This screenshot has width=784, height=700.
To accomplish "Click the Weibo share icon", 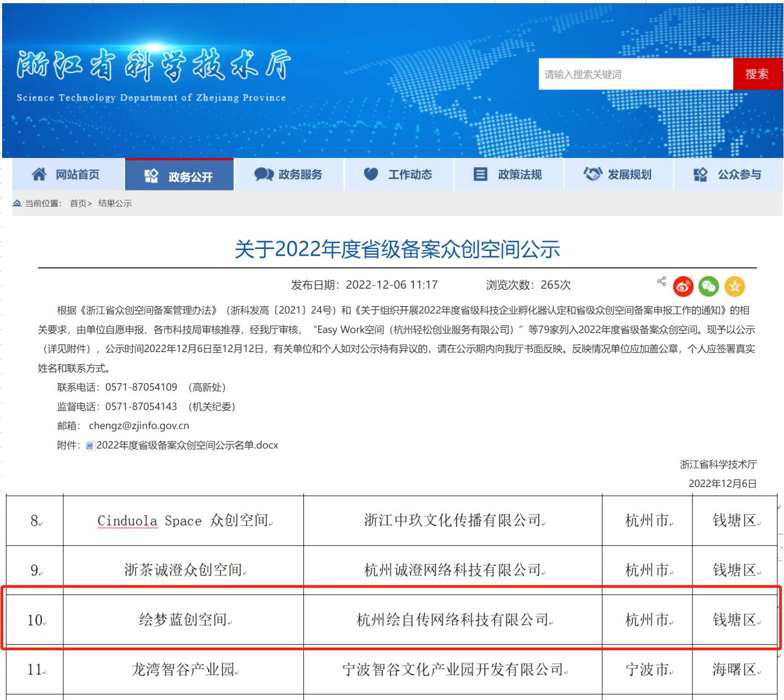I will pos(683,286).
